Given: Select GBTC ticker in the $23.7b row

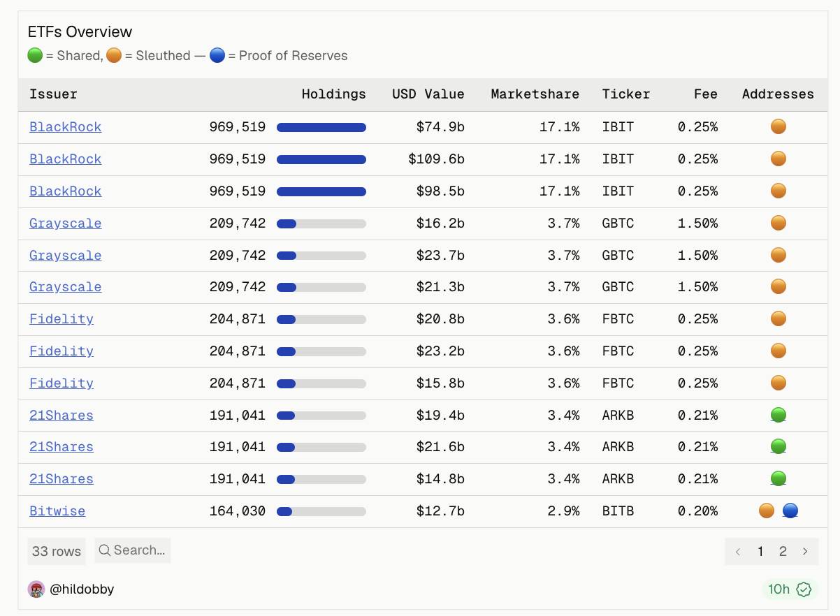Looking at the screenshot, I should point(618,256).
